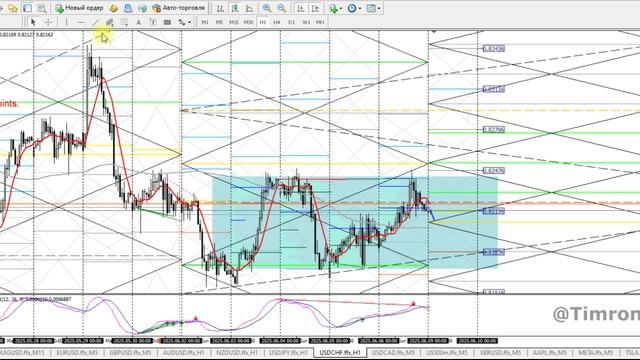Open the US500m M5 chart tab
This screenshot has width=640, height=360.
pyautogui.click(x=447, y=352)
